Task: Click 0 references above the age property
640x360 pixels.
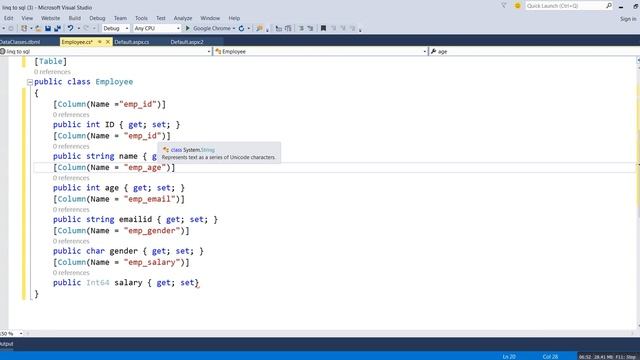Action: pyautogui.click(x=71, y=178)
